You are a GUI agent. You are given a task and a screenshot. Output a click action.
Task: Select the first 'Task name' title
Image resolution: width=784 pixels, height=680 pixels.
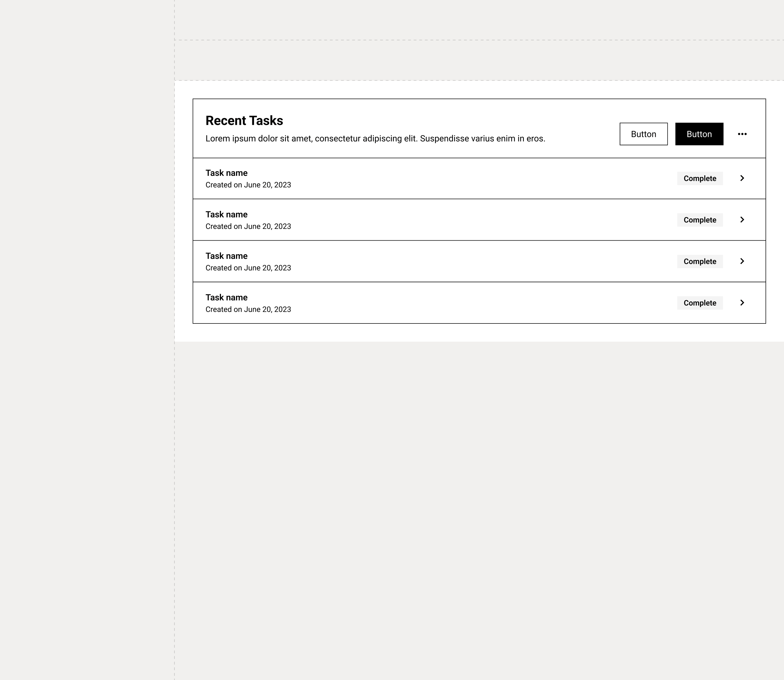[x=227, y=173]
